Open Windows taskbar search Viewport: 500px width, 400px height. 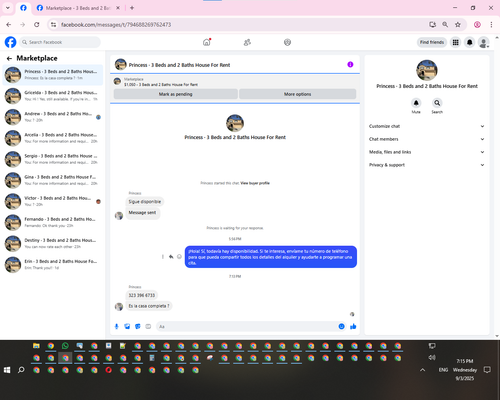pyautogui.click(x=21, y=370)
